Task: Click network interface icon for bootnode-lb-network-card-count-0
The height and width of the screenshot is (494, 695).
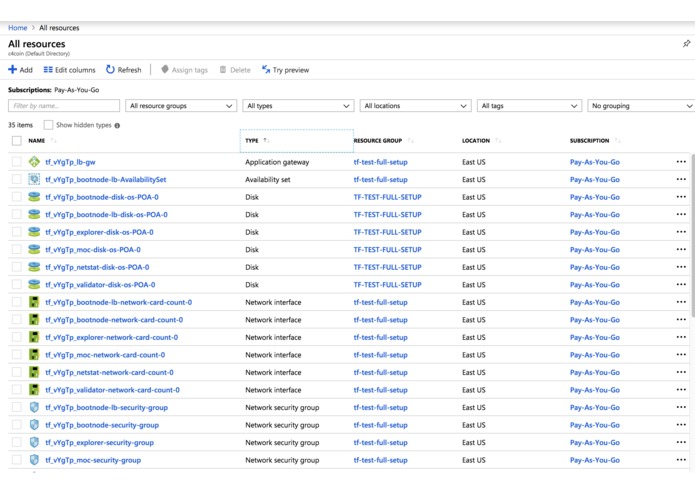Action: coord(34,302)
